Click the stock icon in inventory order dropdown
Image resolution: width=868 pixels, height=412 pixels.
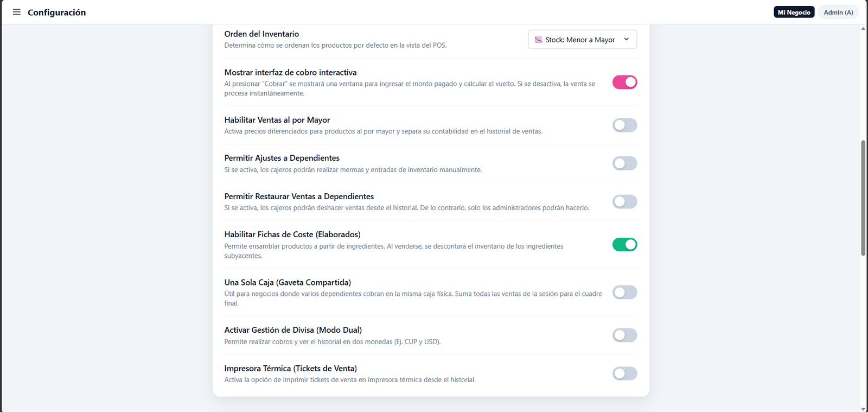click(x=538, y=40)
